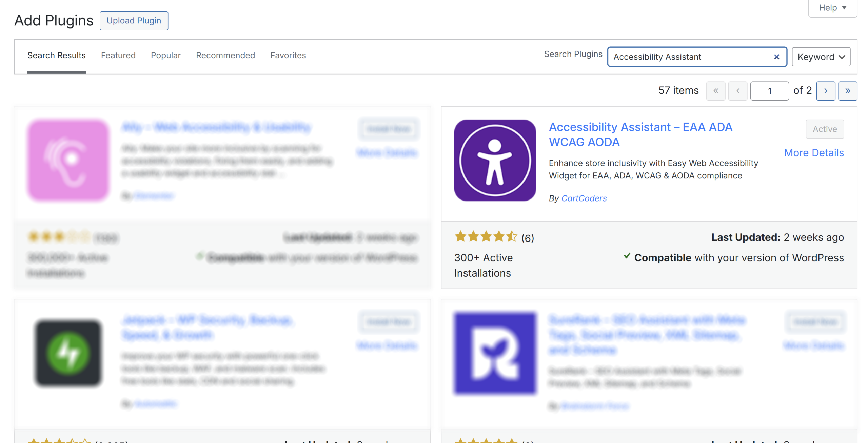Go to the next page of results
This screenshot has height=443, width=868.
click(x=826, y=91)
